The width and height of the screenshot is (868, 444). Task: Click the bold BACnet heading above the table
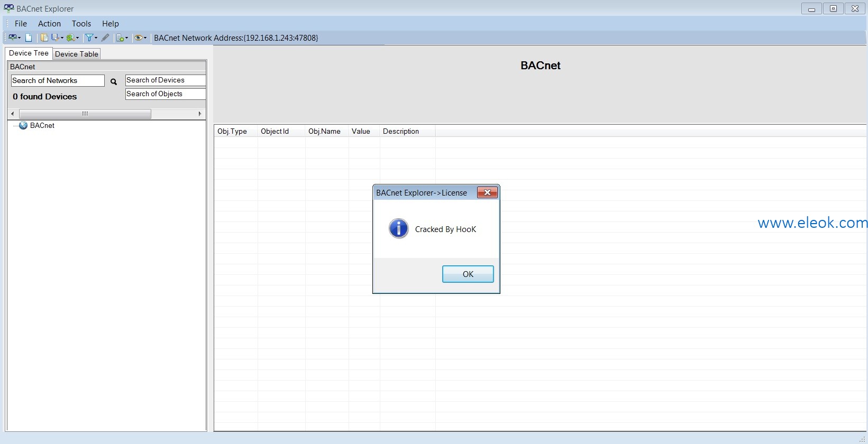[541, 66]
